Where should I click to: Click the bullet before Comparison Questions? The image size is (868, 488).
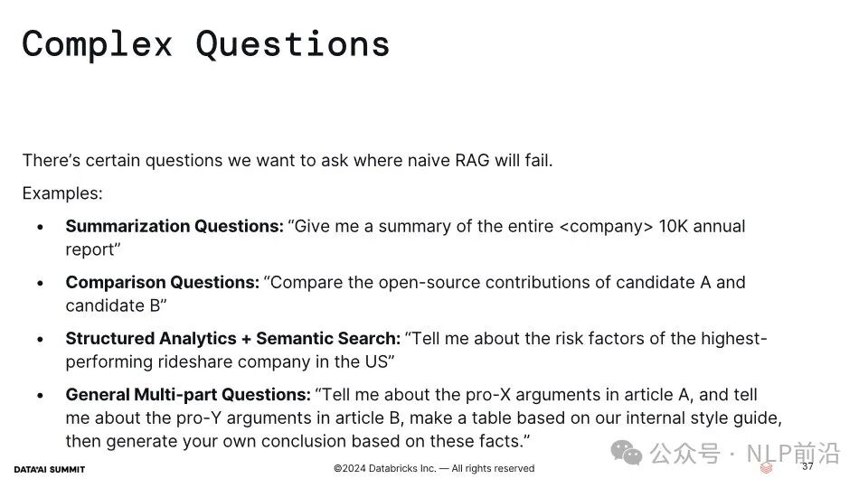click(x=40, y=283)
